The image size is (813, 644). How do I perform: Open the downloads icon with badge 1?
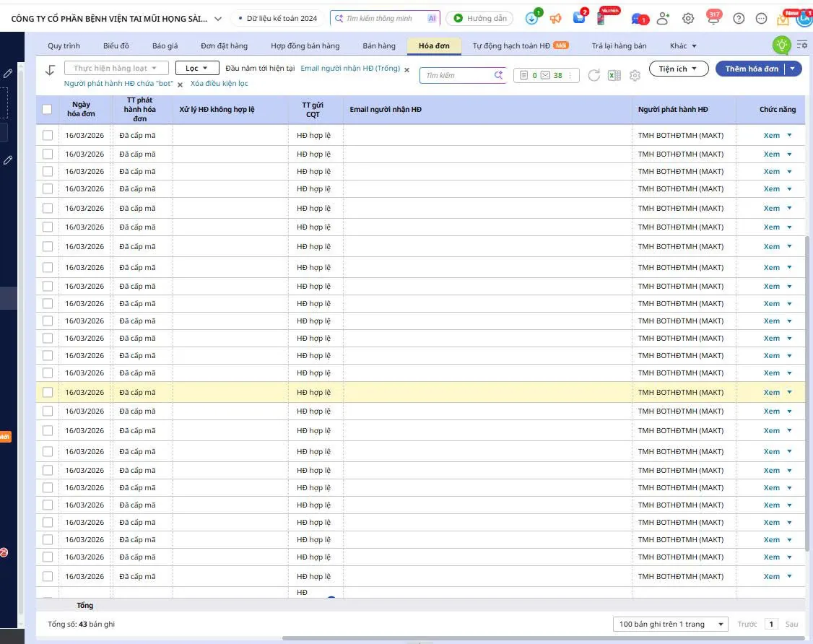(531, 19)
